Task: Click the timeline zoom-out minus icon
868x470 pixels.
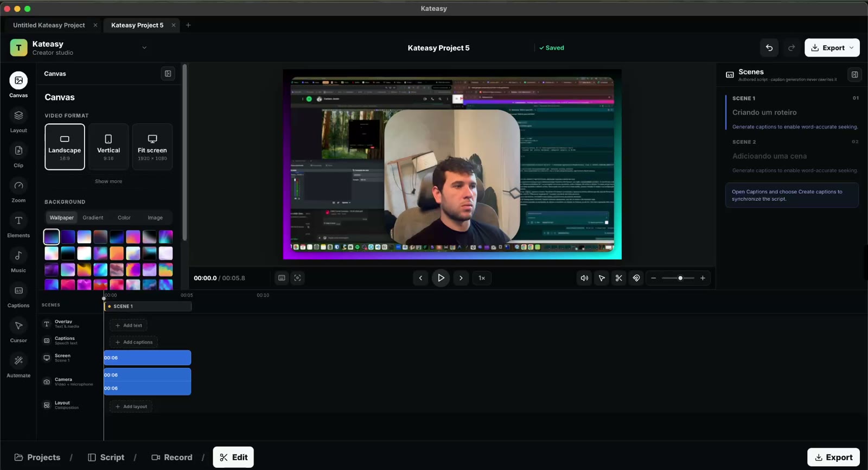Action: (653, 278)
